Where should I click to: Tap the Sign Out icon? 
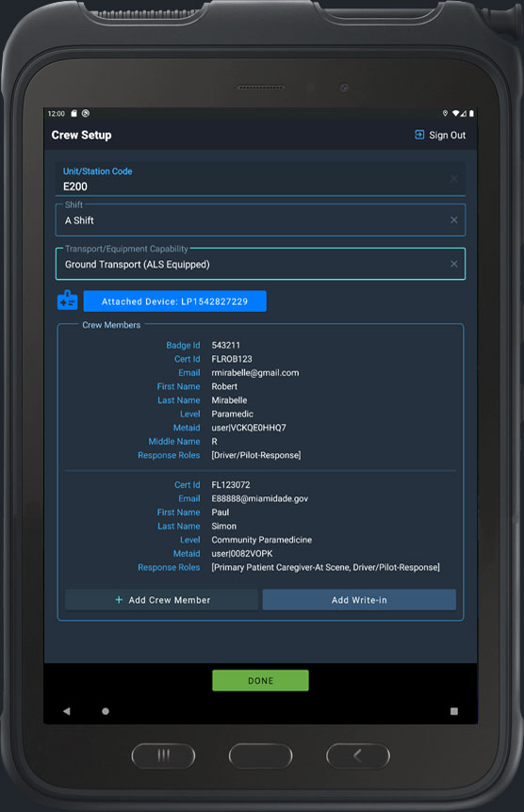[x=419, y=135]
